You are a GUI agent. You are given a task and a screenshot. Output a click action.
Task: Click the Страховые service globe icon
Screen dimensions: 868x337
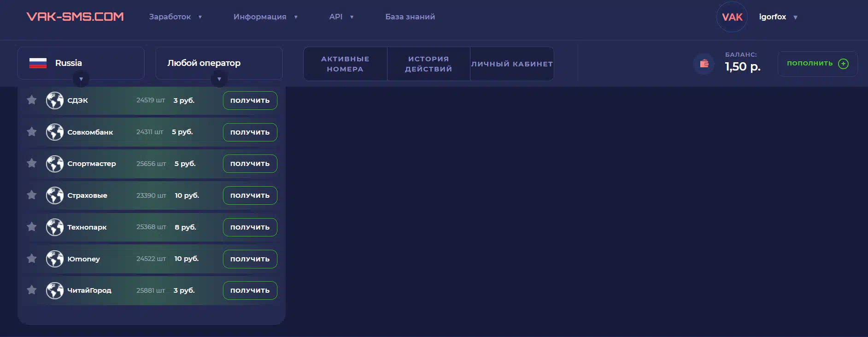click(x=55, y=195)
